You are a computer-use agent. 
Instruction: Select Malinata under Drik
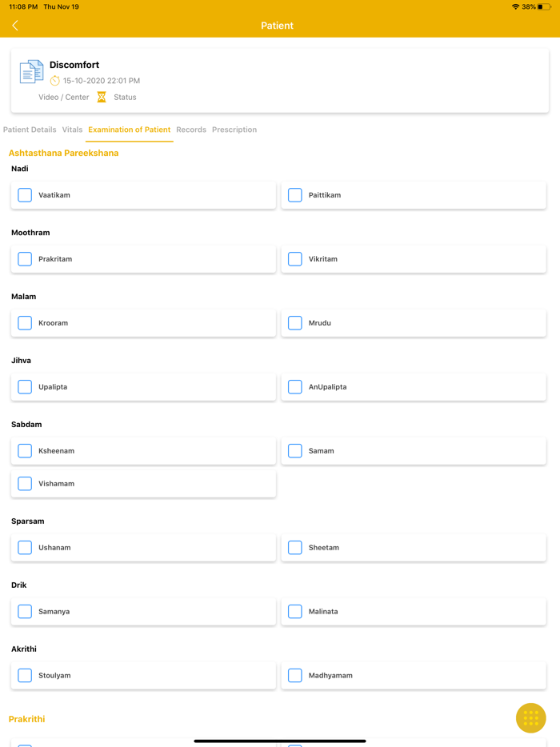coord(295,612)
